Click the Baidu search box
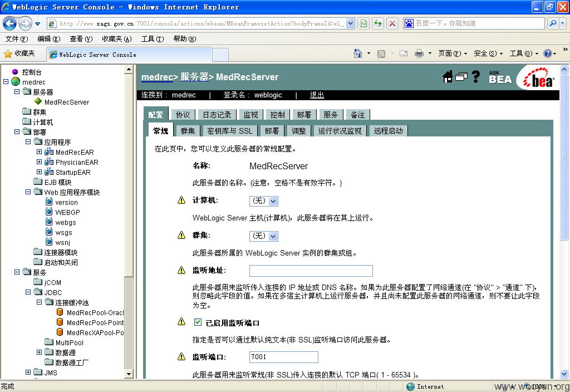The width and height of the screenshot is (570, 392). pos(474,23)
